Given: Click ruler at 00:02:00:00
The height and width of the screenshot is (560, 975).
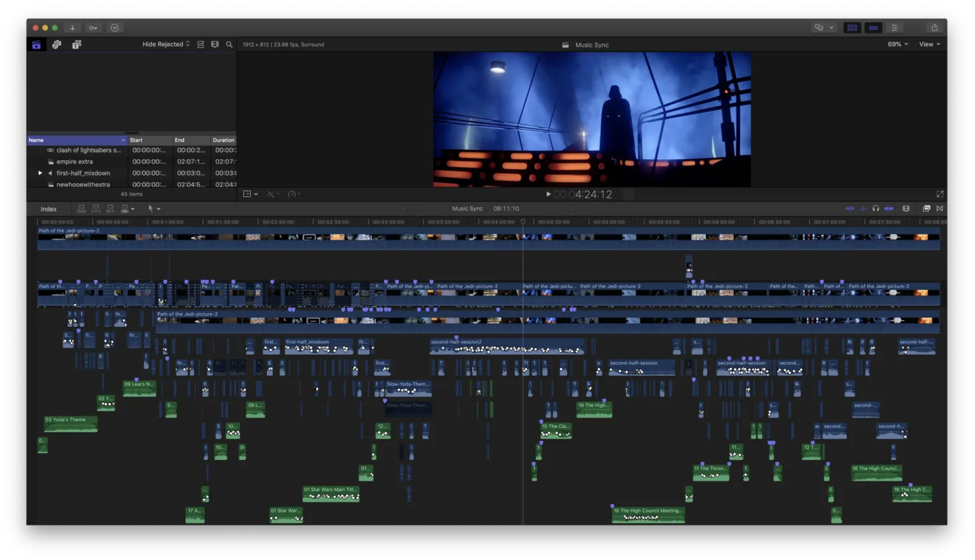Looking at the screenshot, I should click(278, 222).
